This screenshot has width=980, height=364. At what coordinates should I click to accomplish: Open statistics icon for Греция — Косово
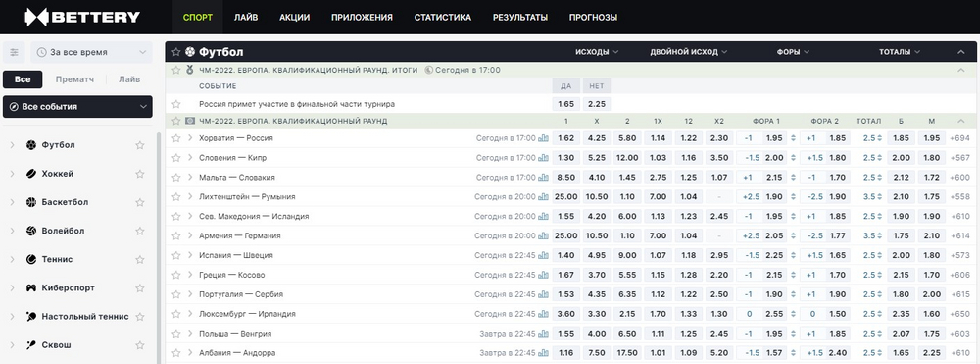pyautogui.click(x=543, y=275)
